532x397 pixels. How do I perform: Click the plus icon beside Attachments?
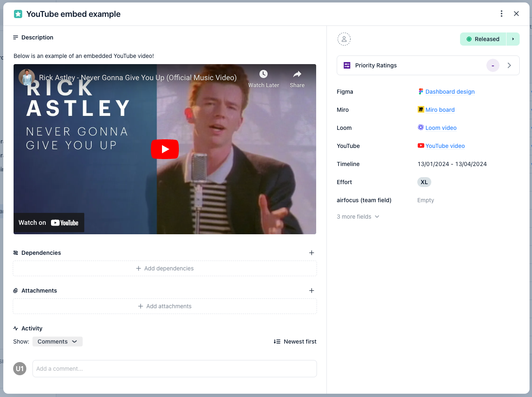click(312, 291)
